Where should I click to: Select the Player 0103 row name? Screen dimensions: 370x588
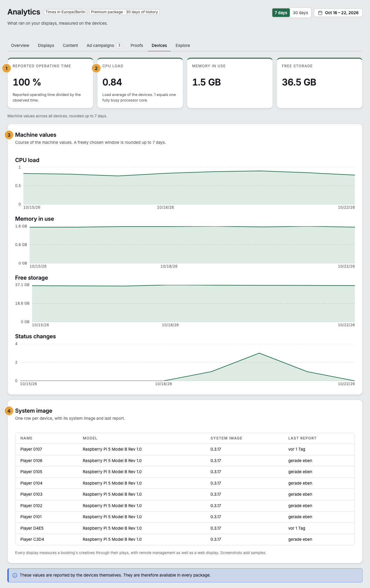[x=31, y=494]
